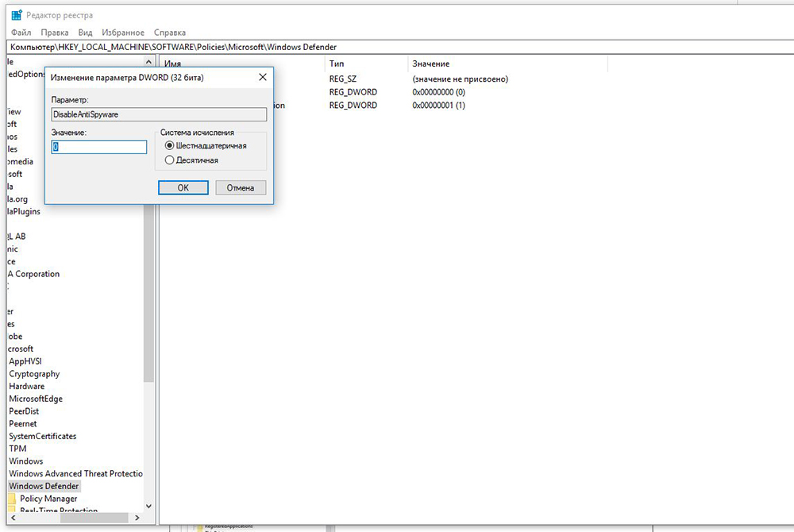Open the Файл menu

(21, 33)
